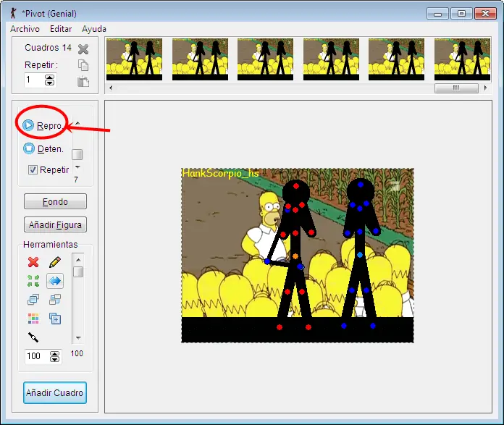Click the timeline scroll left arrow

click(x=111, y=88)
